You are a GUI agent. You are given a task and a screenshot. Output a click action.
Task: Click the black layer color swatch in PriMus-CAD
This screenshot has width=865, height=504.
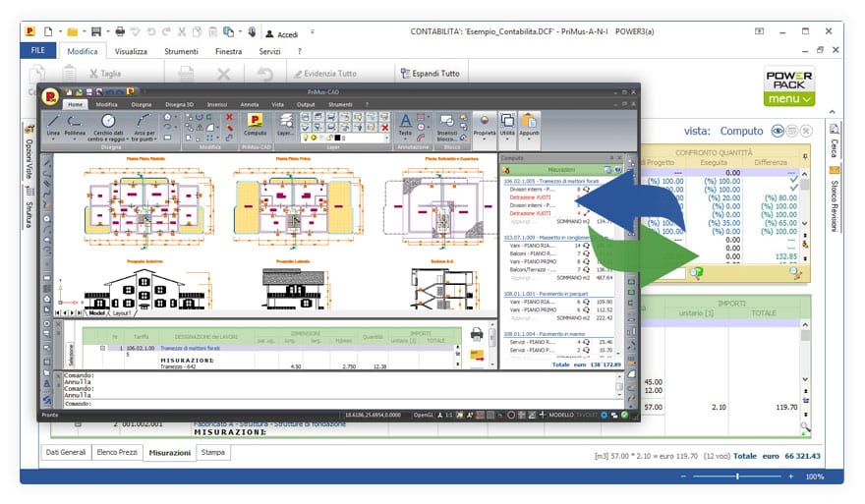pyautogui.click(x=337, y=138)
